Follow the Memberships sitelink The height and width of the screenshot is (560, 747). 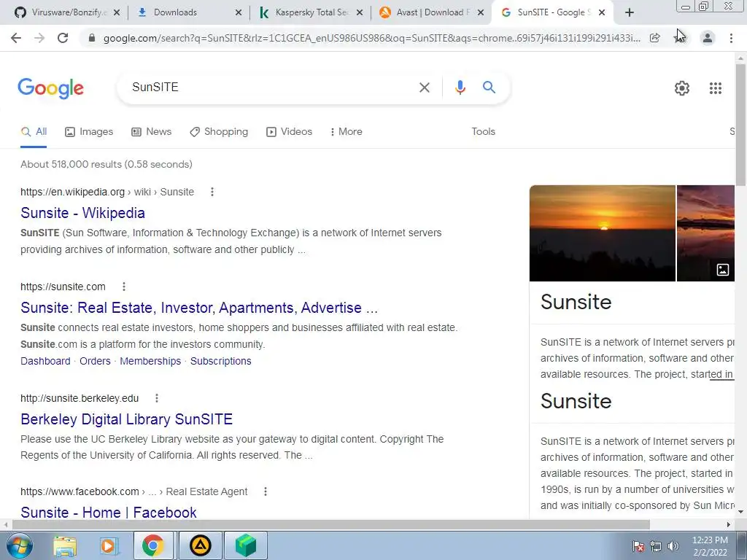tap(150, 361)
